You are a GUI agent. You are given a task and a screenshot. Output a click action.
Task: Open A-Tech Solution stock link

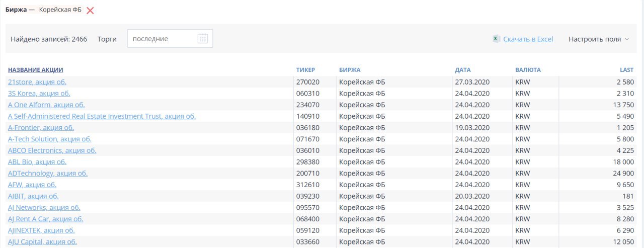(50, 139)
